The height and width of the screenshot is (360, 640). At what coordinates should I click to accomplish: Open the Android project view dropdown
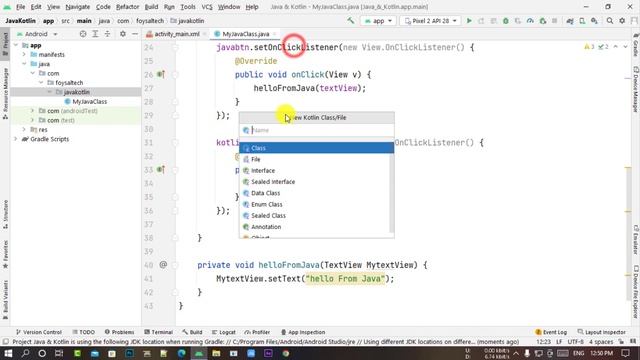[37, 34]
